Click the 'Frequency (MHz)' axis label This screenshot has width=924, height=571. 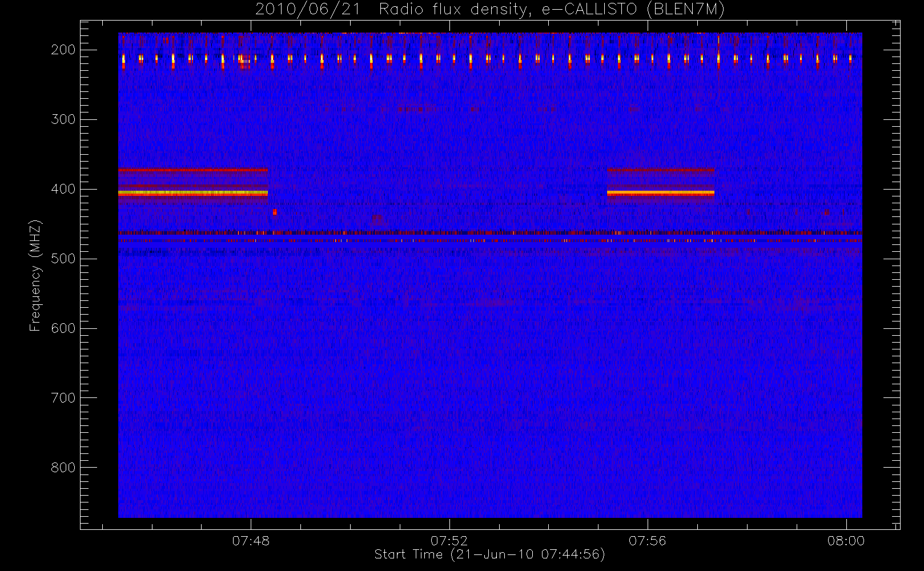point(35,275)
